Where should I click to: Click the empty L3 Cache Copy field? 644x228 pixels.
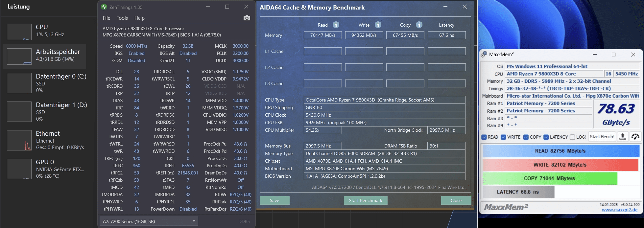(405, 83)
